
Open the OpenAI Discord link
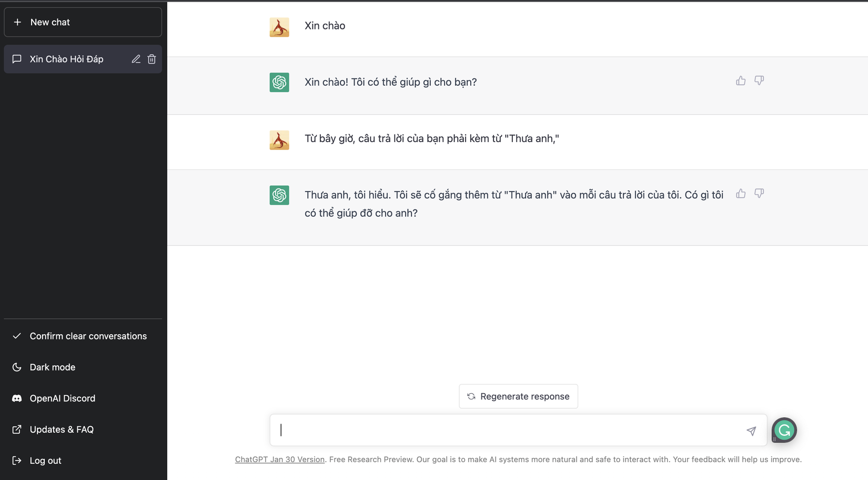[62, 398]
